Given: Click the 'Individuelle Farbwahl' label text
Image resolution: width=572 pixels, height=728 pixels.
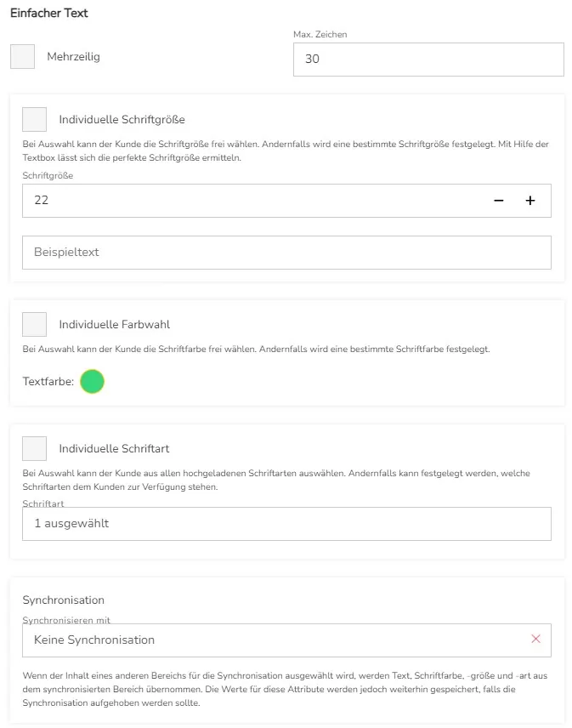Looking at the screenshot, I should pos(114,325).
